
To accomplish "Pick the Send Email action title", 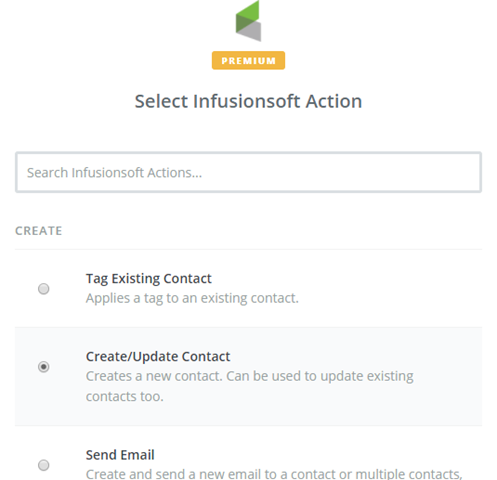I will (x=120, y=455).
